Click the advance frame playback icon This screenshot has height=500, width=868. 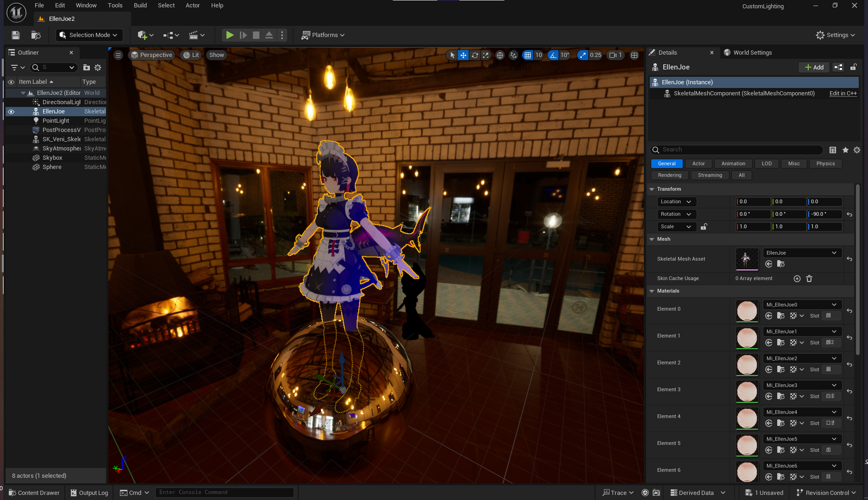coord(243,35)
